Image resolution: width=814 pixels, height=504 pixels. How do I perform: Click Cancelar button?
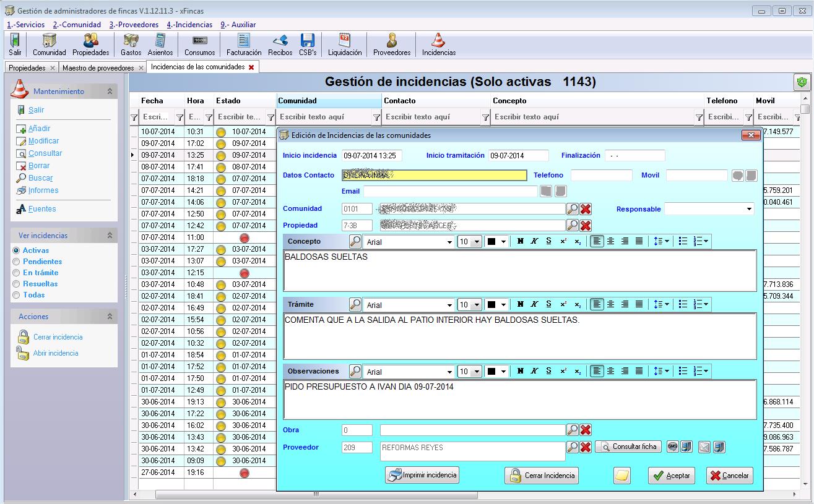(x=730, y=476)
